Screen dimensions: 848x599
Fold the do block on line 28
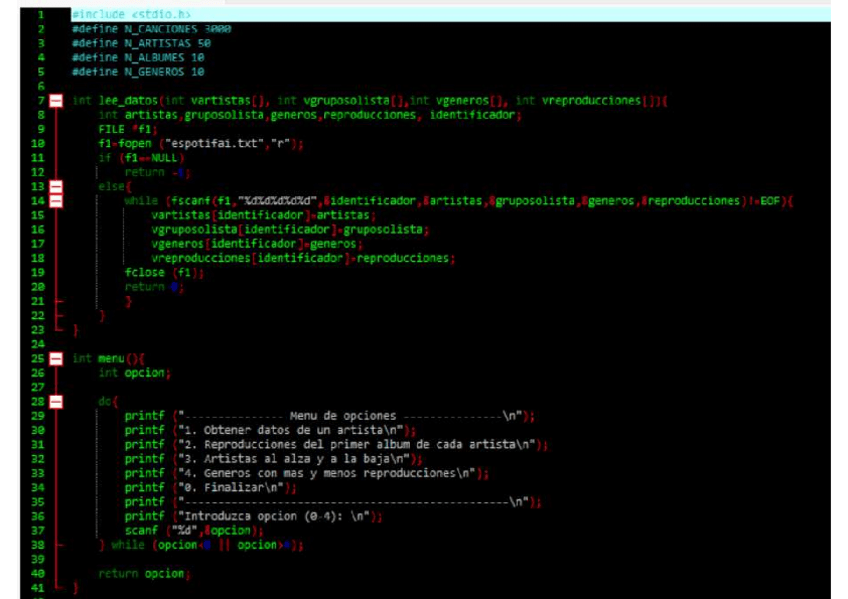pos(55,401)
